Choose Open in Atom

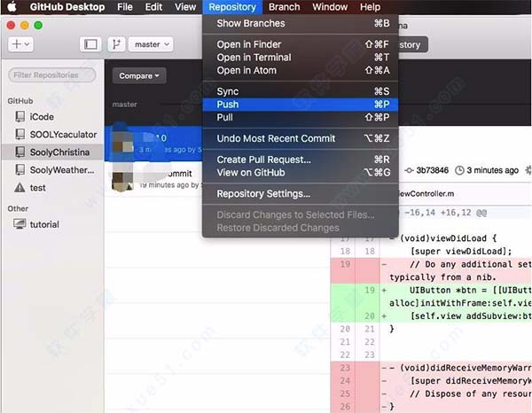(301, 70)
